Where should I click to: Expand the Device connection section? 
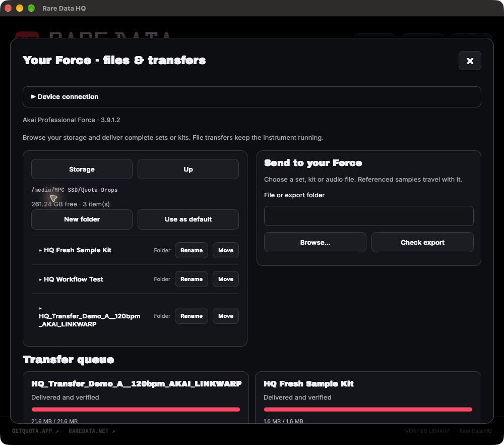click(x=251, y=96)
